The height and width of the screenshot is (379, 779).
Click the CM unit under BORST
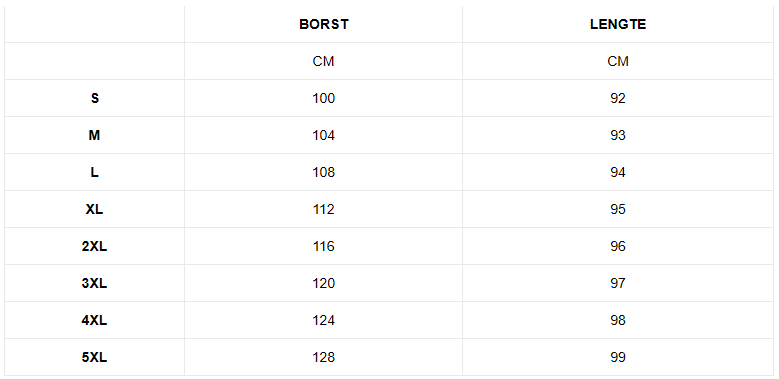click(x=323, y=61)
